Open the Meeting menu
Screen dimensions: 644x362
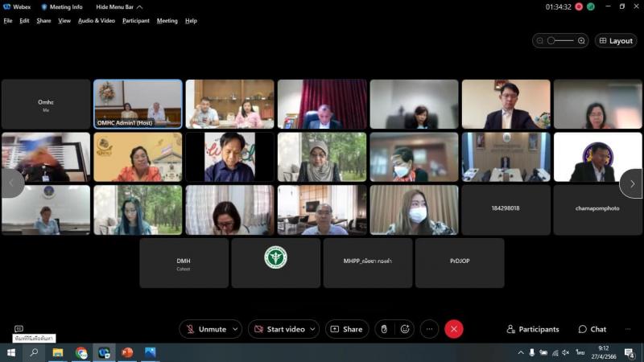[x=167, y=21]
